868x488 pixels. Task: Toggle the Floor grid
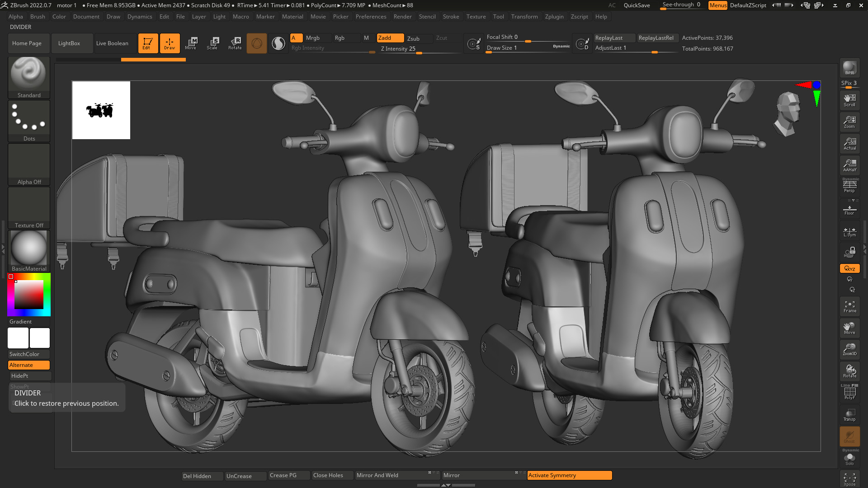(850, 209)
